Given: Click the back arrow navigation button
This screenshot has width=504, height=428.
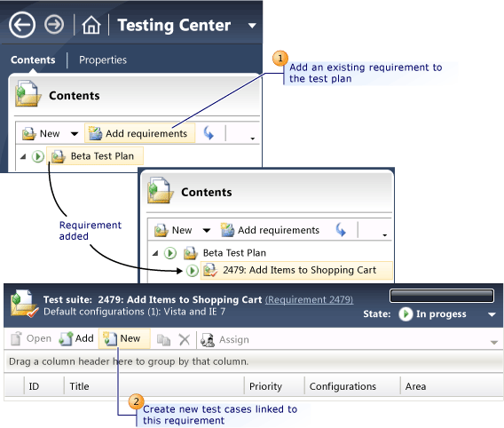Looking at the screenshot, I should pyautogui.click(x=22, y=25).
